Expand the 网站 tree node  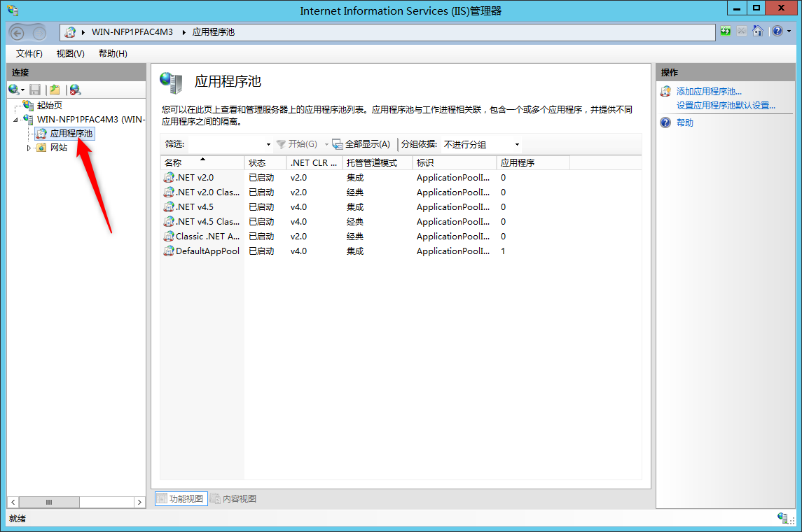[29, 148]
